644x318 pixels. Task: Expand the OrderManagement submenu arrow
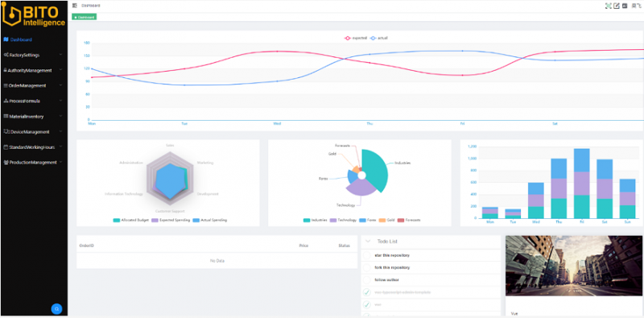point(60,85)
